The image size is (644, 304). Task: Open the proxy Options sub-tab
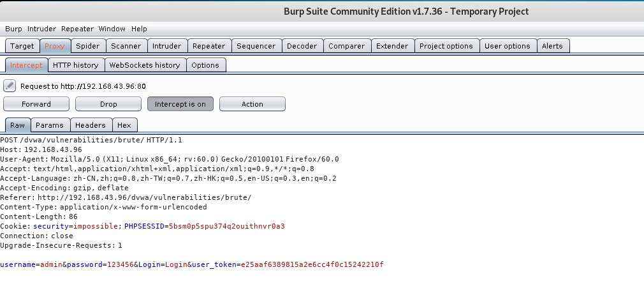(205, 65)
